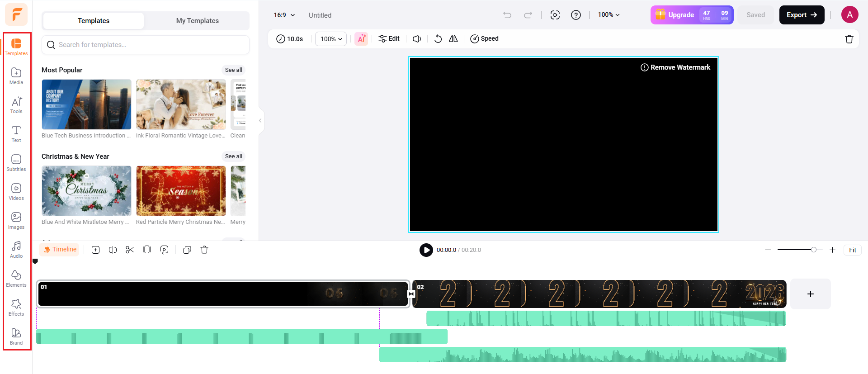Toggle the volume speaker icon
Screen dimensions: 868x374
(417, 39)
